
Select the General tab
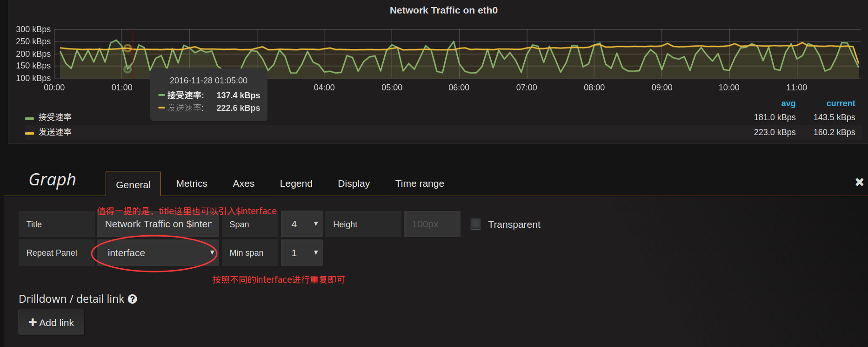click(133, 184)
